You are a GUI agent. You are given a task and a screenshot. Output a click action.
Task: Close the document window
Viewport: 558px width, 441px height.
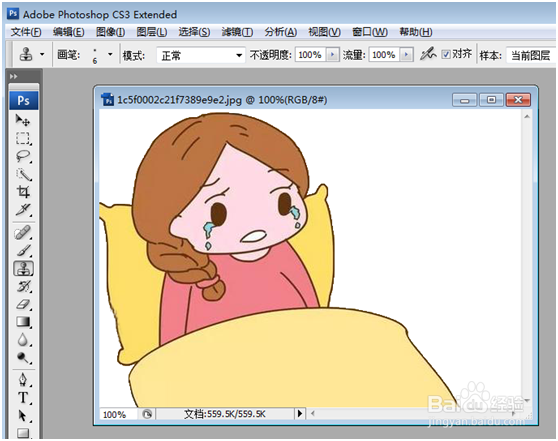pyautogui.click(x=518, y=100)
